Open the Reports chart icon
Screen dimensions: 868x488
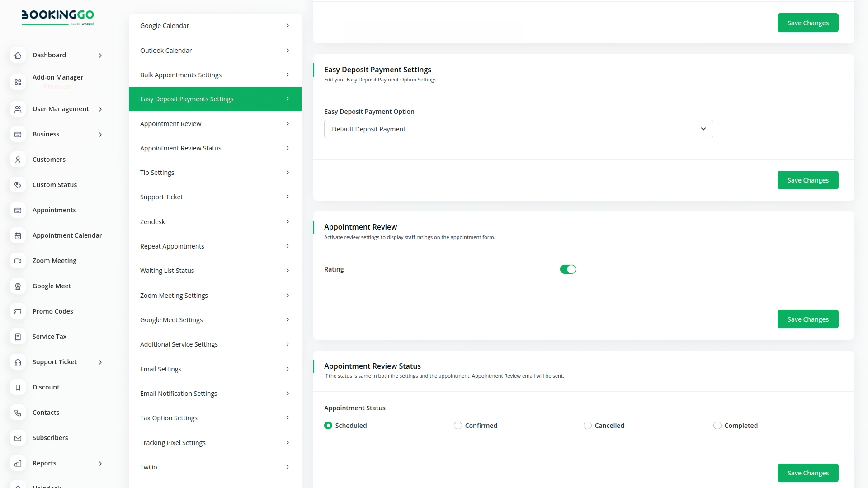(x=18, y=463)
